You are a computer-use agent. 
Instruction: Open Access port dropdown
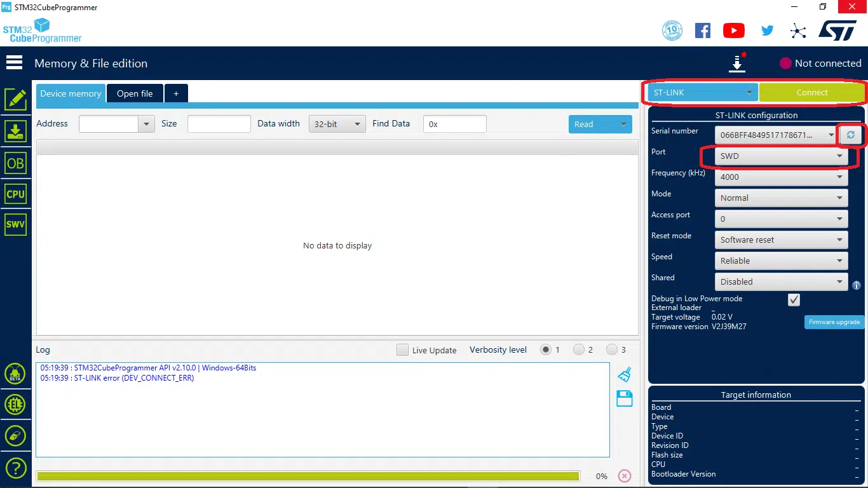point(781,219)
